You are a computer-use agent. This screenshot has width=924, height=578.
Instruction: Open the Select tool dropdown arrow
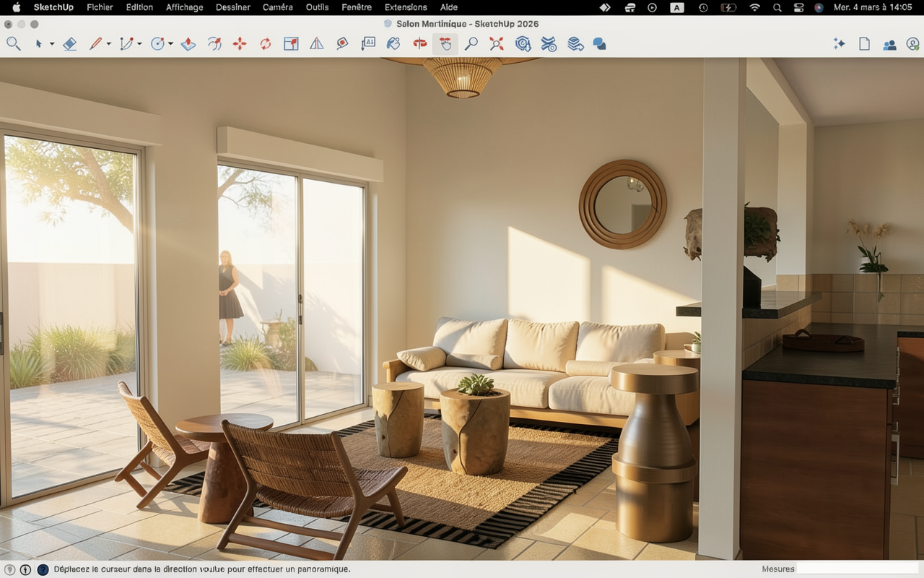52,44
